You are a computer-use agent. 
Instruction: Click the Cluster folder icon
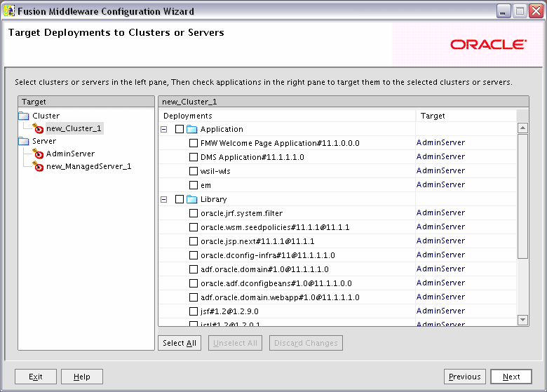[x=24, y=116]
